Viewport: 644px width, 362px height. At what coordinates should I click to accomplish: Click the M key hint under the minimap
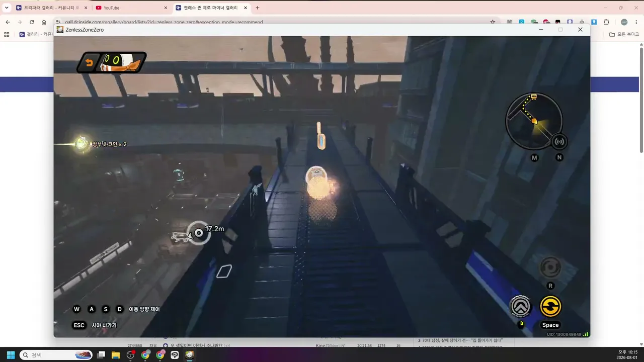(x=534, y=157)
